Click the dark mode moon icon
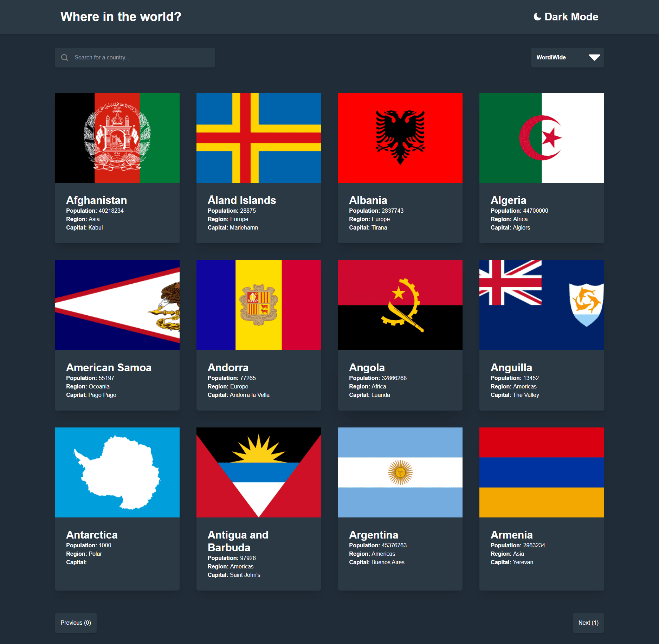 tap(537, 17)
